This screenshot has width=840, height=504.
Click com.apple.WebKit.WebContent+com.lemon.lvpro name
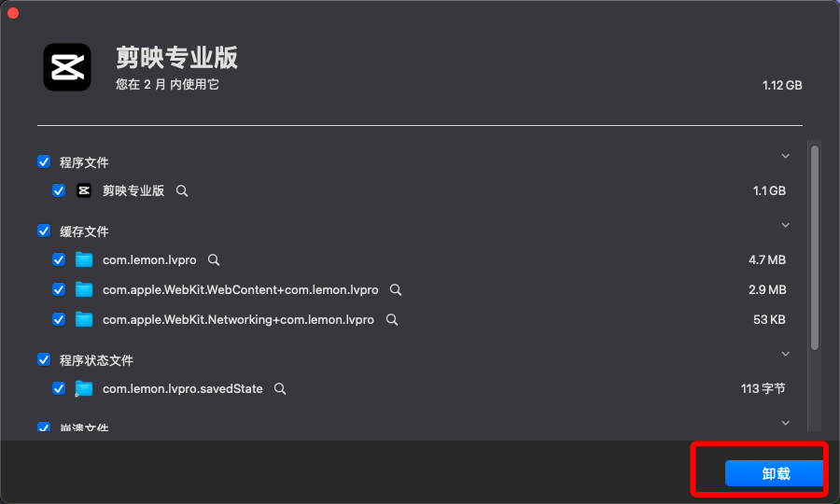pos(241,289)
